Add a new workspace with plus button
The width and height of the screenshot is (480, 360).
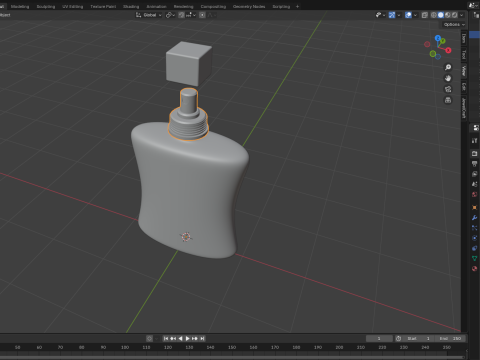pyautogui.click(x=297, y=6)
